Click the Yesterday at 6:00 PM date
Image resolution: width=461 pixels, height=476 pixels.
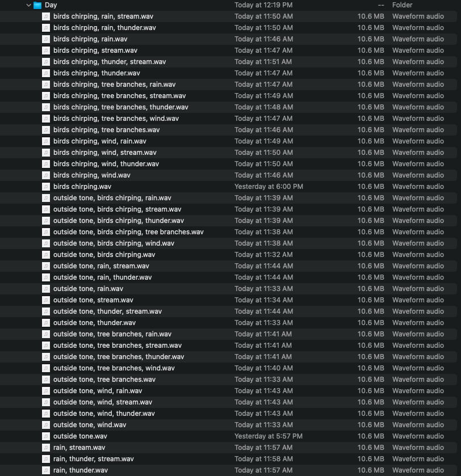coord(269,187)
